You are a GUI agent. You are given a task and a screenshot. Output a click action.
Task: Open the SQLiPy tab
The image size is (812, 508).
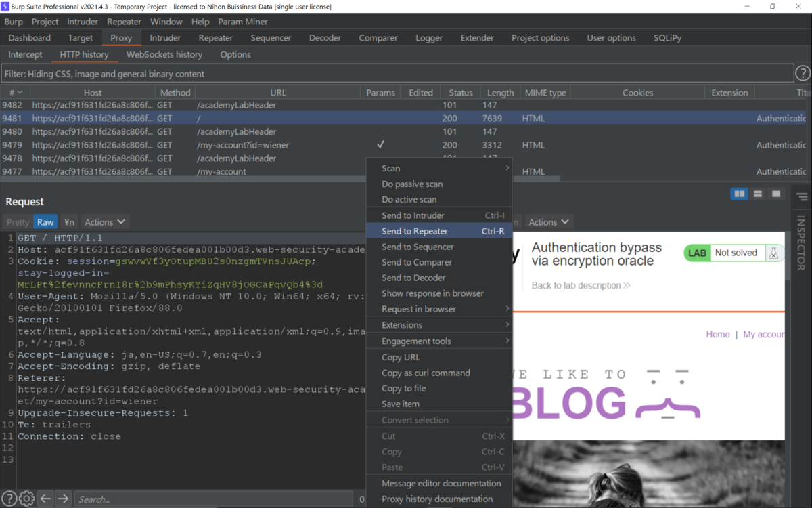[668, 38]
